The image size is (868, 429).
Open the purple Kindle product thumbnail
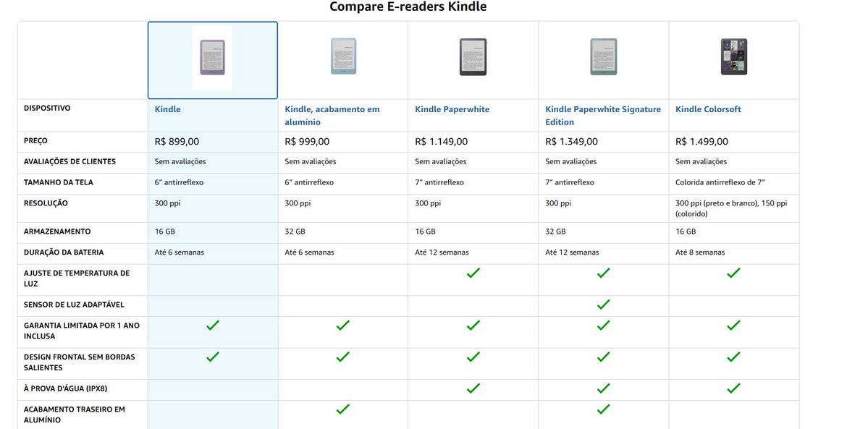[x=213, y=58]
